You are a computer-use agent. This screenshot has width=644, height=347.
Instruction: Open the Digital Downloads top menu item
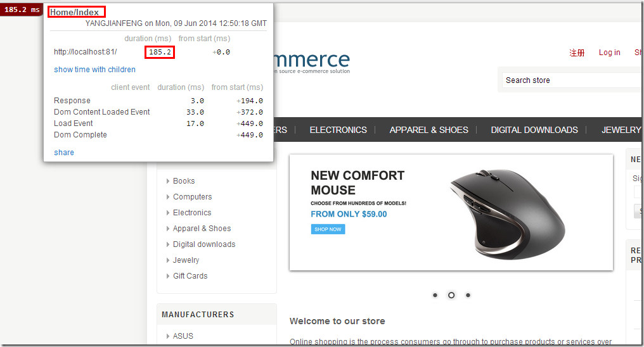534,130
